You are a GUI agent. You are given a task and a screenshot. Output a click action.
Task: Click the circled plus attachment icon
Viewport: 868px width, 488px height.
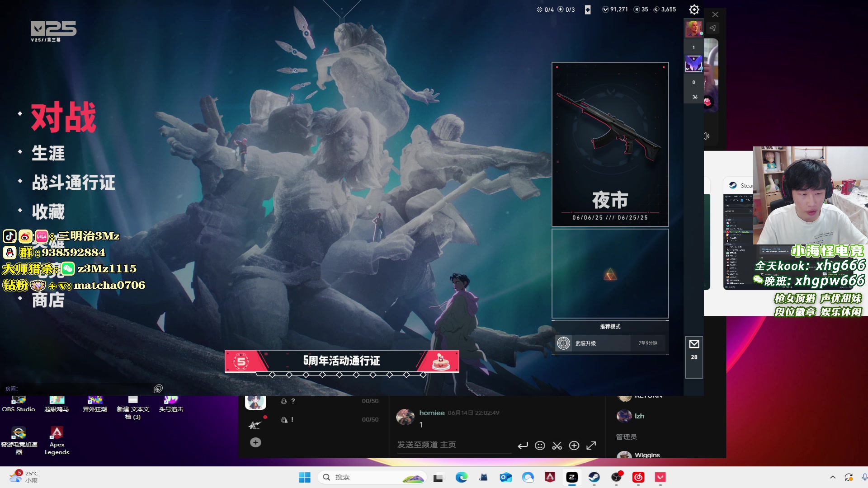(574, 446)
